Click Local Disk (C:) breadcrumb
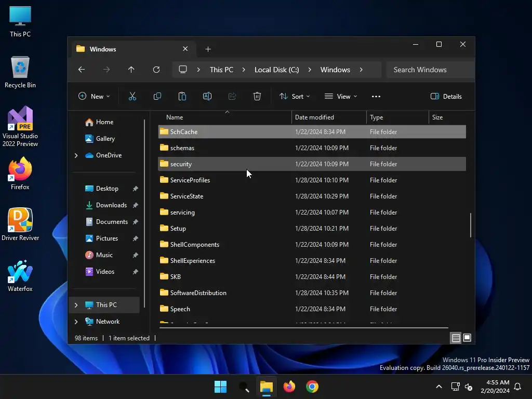 pos(276,70)
